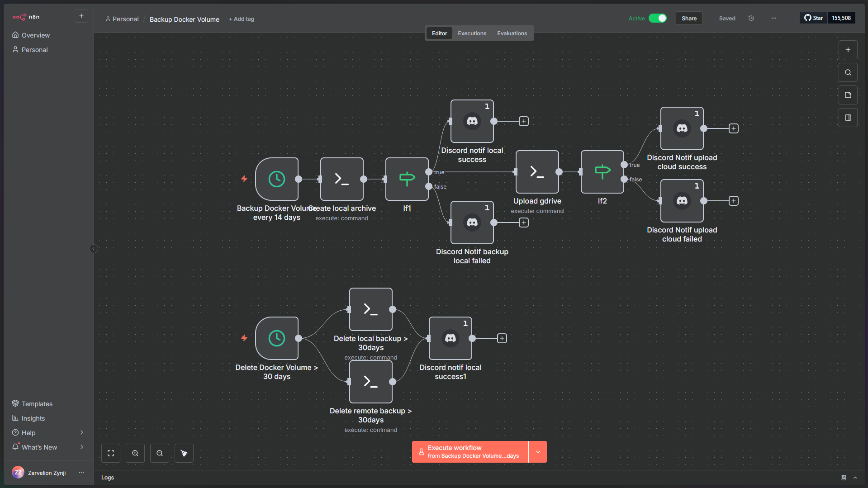Add a sticky note to canvas
Viewport: 868px width, 488px height.
click(848, 95)
